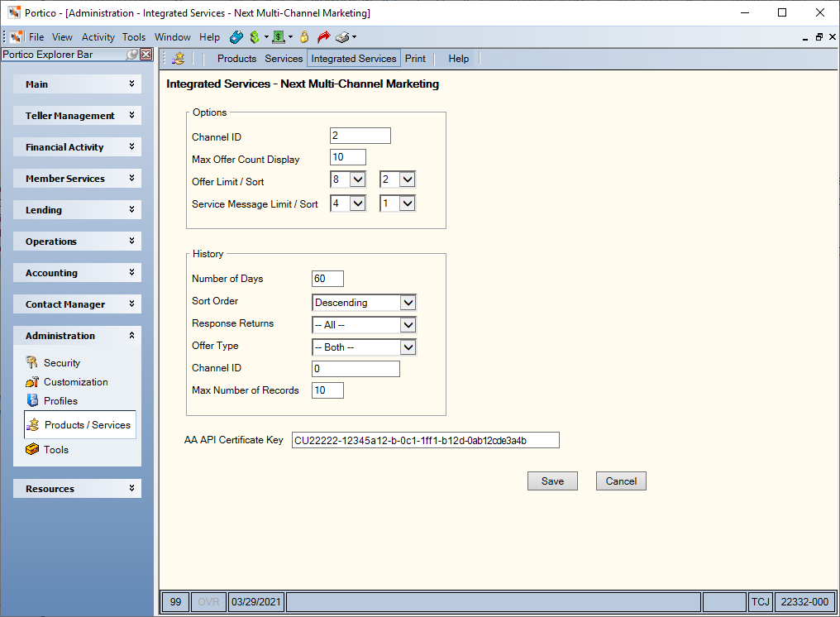Click the red arrow toolbar icon
840x617 pixels.
pos(323,37)
